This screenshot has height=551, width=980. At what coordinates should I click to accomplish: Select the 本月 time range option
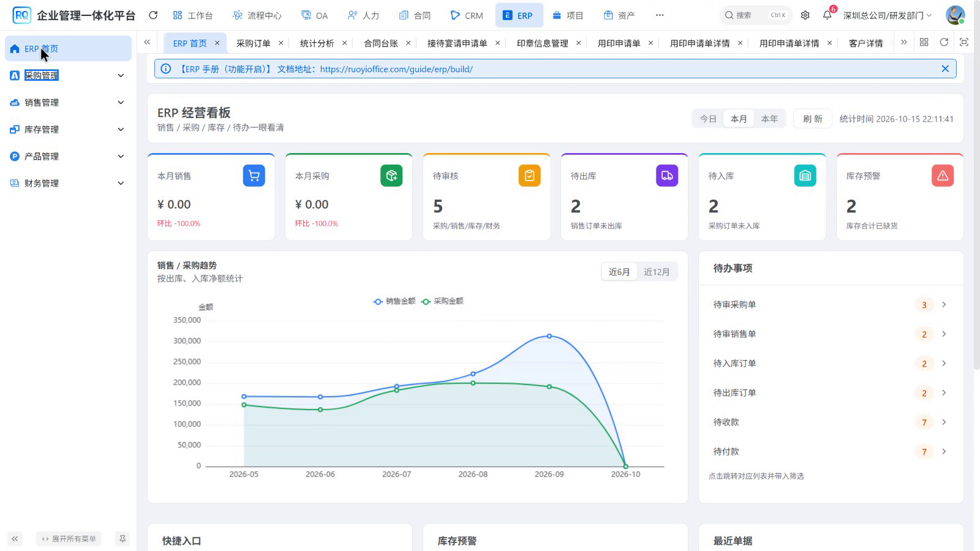click(x=739, y=119)
